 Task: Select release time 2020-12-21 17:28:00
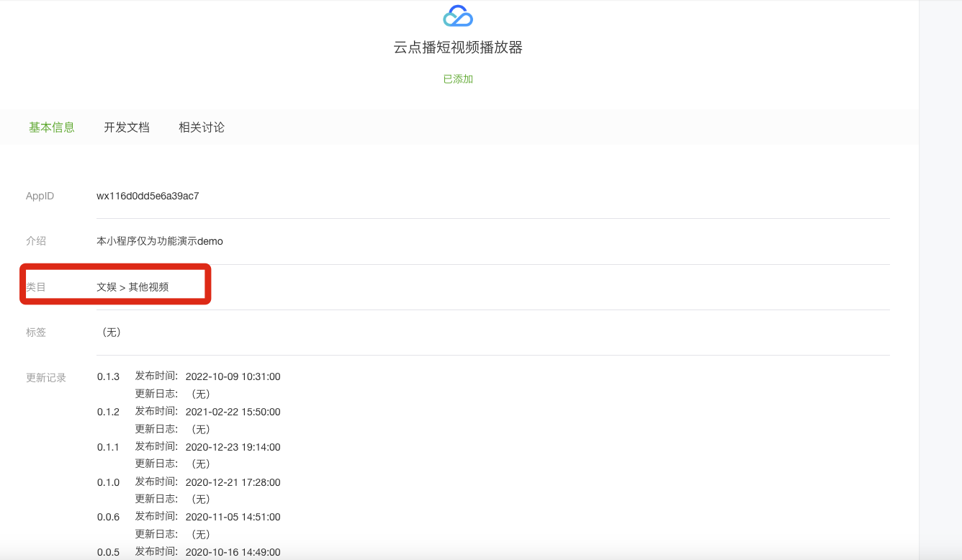233,482
